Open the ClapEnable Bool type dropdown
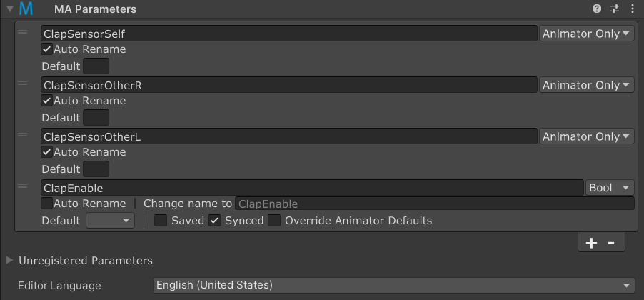Screen dimensions: 644x300 click(610, 188)
